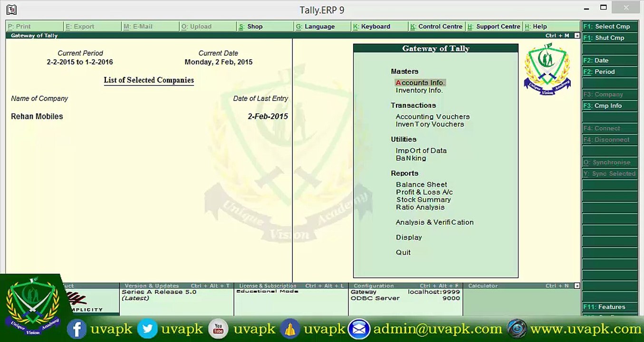
Task: Open the Keyboard menu
Action: (380, 27)
